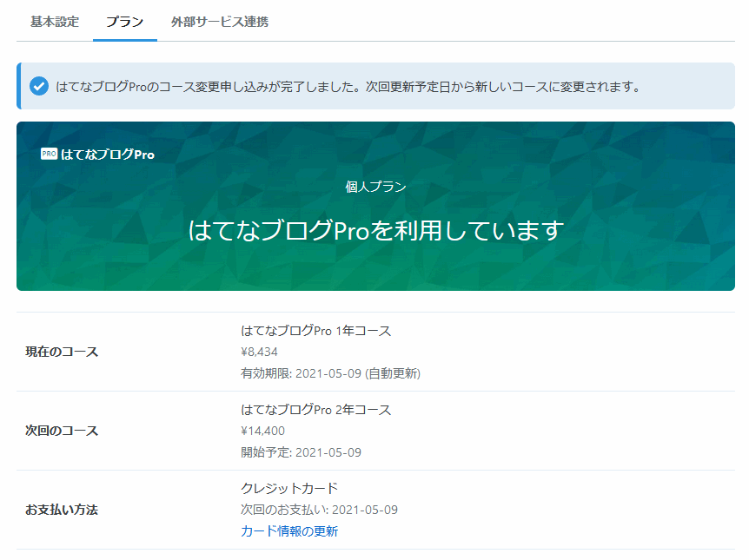Switch to 外部サービス連携 tab
Screen dimensions: 749x560
(220, 22)
